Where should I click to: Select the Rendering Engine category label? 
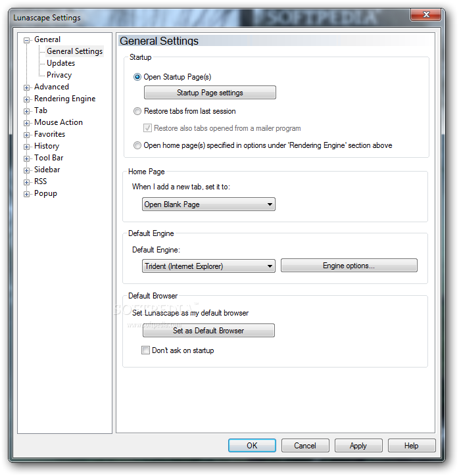[65, 99]
